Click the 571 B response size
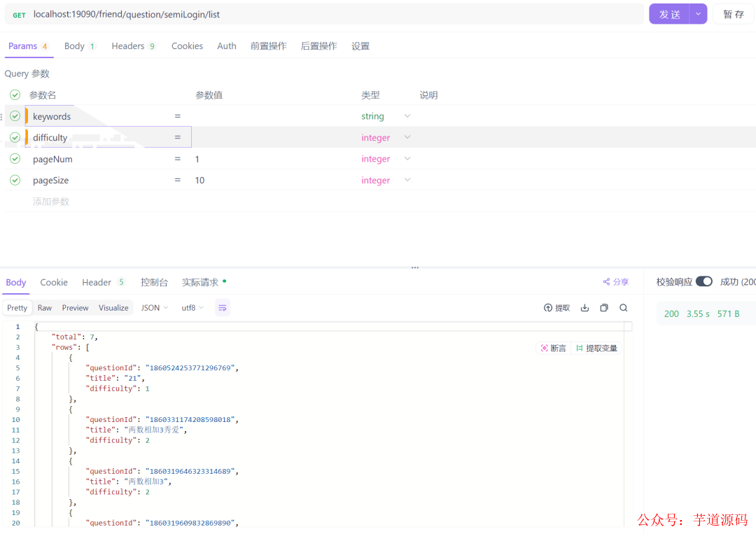The height and width of the screenshot is (534, 756). [x=728, y=314]
